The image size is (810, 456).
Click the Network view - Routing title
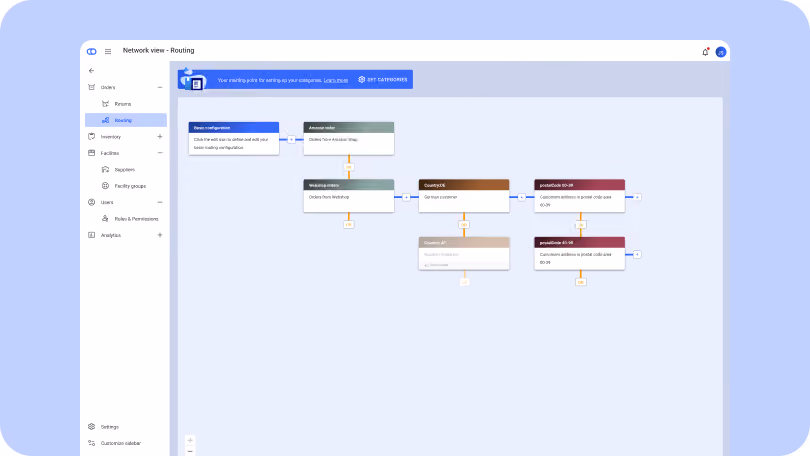click(159, 51)
